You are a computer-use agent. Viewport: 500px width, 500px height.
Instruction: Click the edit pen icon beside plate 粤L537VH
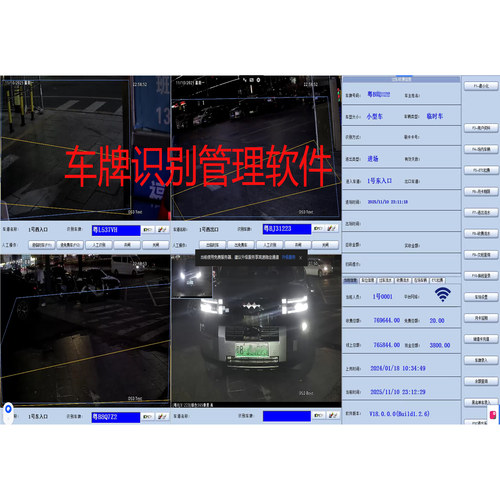point(162,230)
